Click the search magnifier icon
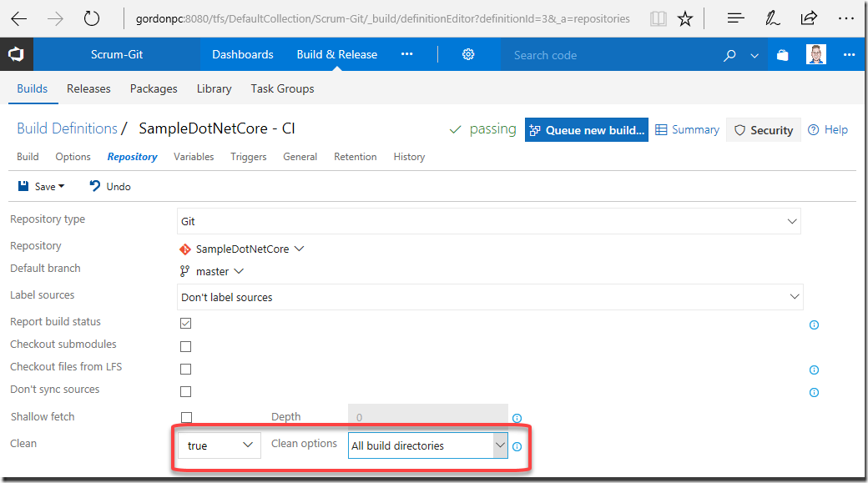The width and height of the screenshot is (868, 483). coord(729,55)
